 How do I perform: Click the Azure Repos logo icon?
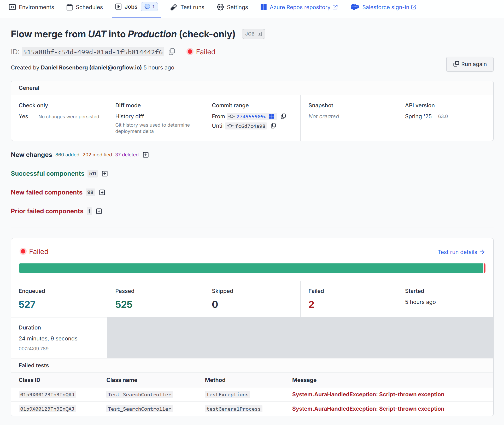[x=263, y=7]
